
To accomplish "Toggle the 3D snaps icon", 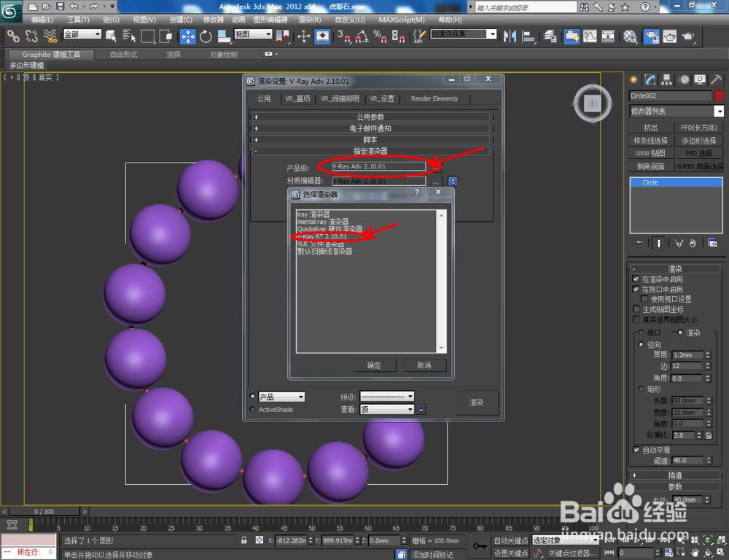I will 343,36.
